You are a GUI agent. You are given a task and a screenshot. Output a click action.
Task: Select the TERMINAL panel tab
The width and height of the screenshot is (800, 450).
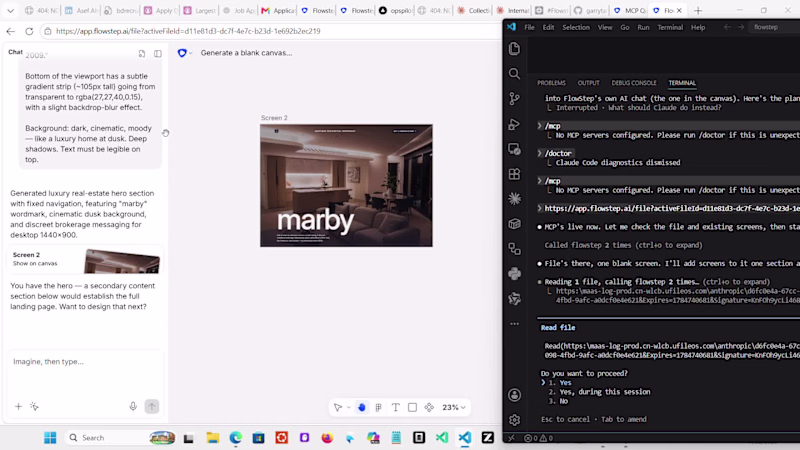coord(682,83)
